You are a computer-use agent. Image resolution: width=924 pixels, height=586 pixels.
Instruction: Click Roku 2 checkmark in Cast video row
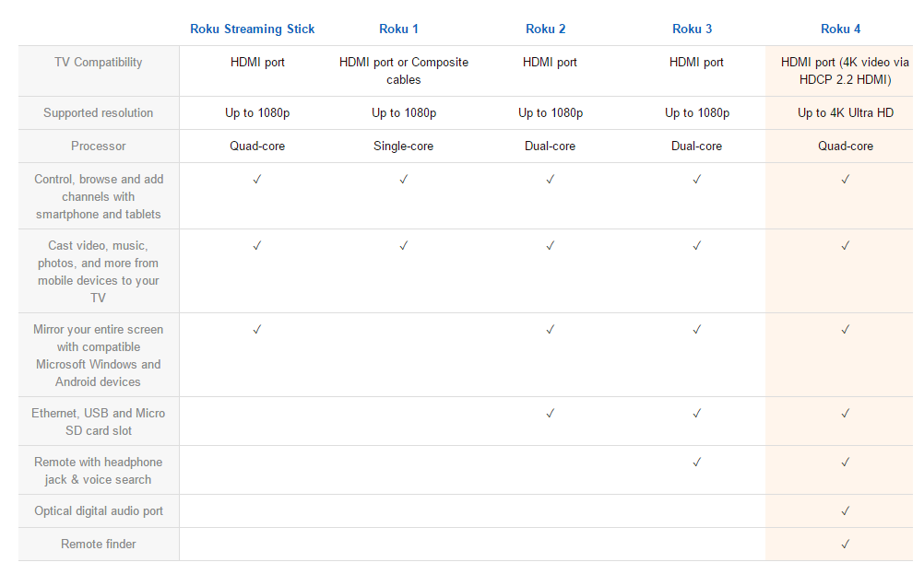(x=550, y=246)
